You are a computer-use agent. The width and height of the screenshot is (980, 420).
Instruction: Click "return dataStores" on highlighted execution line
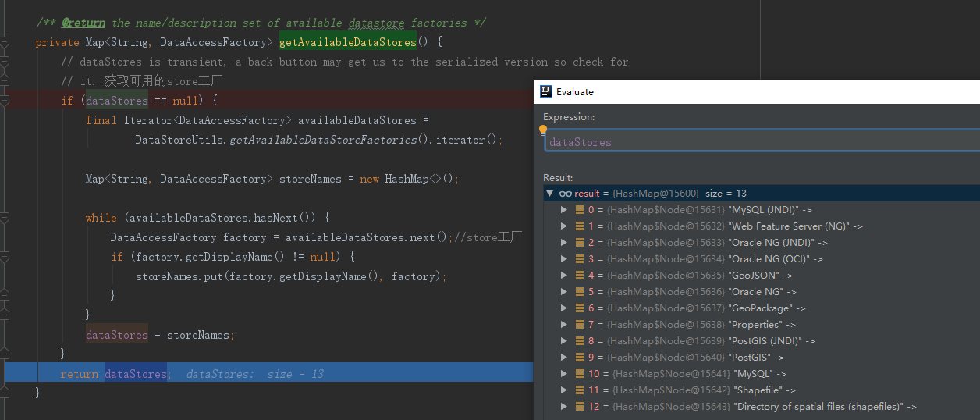(x=114, y=374)
